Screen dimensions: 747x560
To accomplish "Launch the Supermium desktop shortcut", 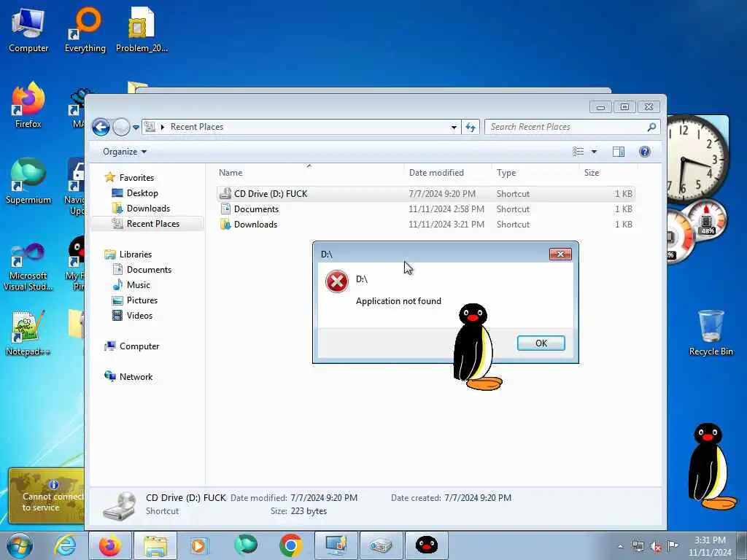I will coord(28,182).
